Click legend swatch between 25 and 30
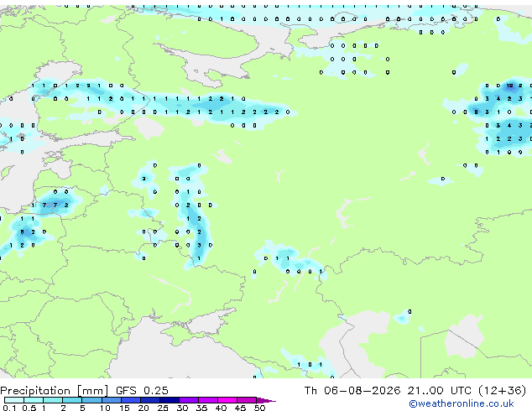 tap(170, 400)
